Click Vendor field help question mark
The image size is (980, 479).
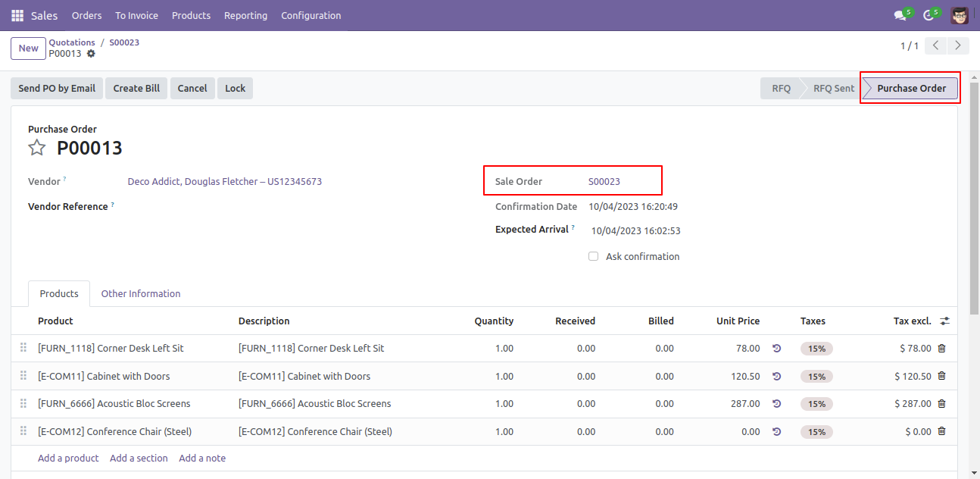[64, 180]
